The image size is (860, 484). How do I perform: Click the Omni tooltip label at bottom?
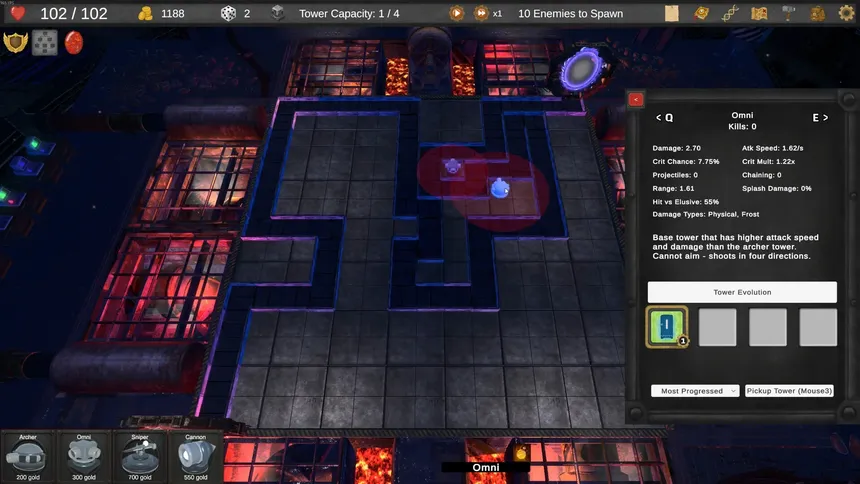pos(486,468)
